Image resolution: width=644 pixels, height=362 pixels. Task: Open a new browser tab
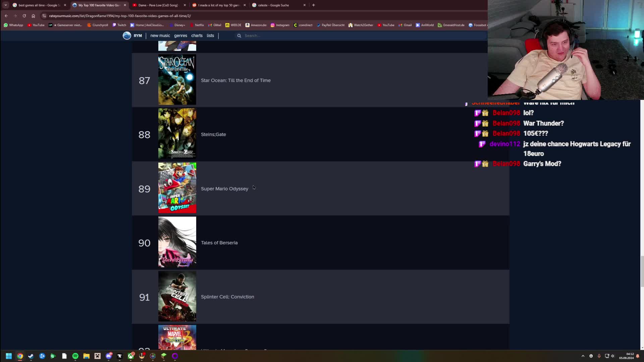click(314, 5)
